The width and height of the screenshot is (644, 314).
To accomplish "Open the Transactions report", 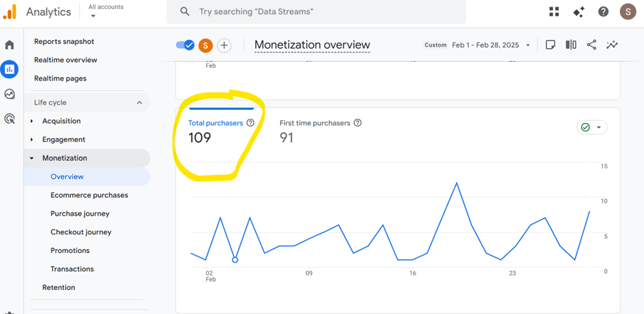I will click(72, 269).
